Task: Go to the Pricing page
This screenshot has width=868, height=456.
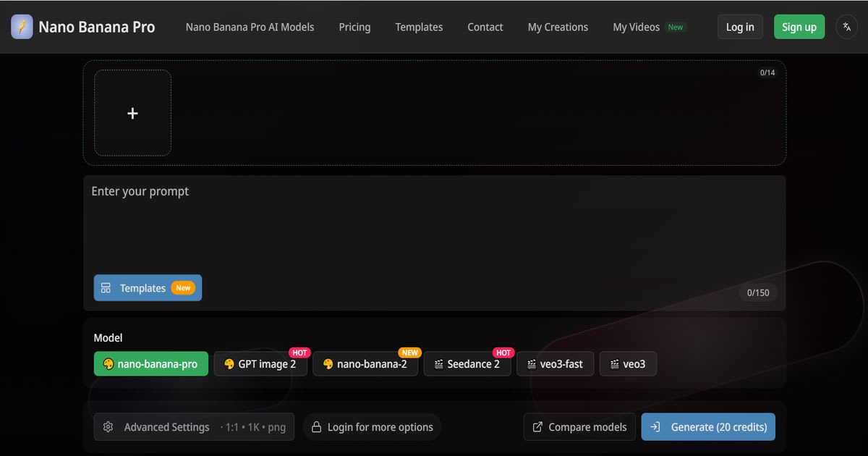Action: tap(354, 27)
